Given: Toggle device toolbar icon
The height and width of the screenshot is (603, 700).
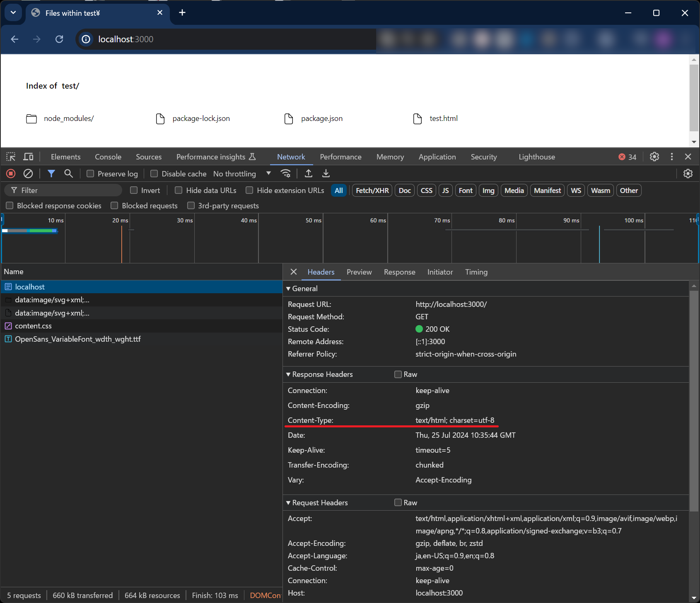Looking at the screenshot, I should click(x=28, y=157).
